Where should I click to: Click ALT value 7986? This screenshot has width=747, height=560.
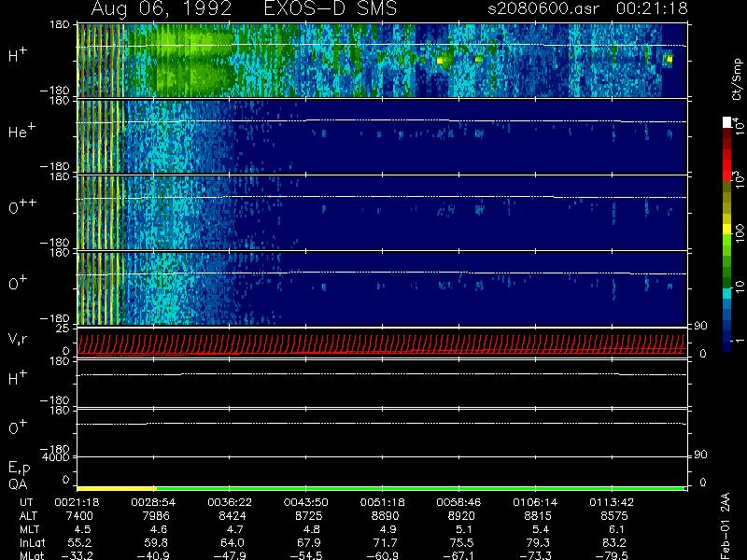coord(156,516)
